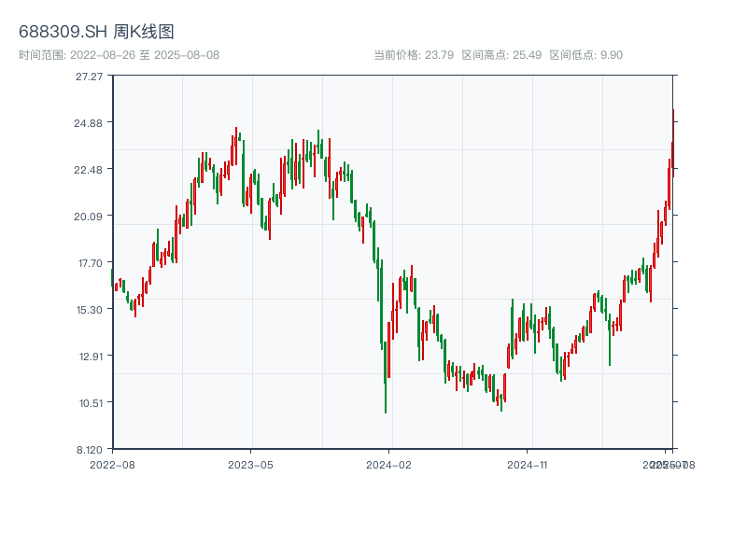Click the 12.91 price axis label

click(90, 357)
